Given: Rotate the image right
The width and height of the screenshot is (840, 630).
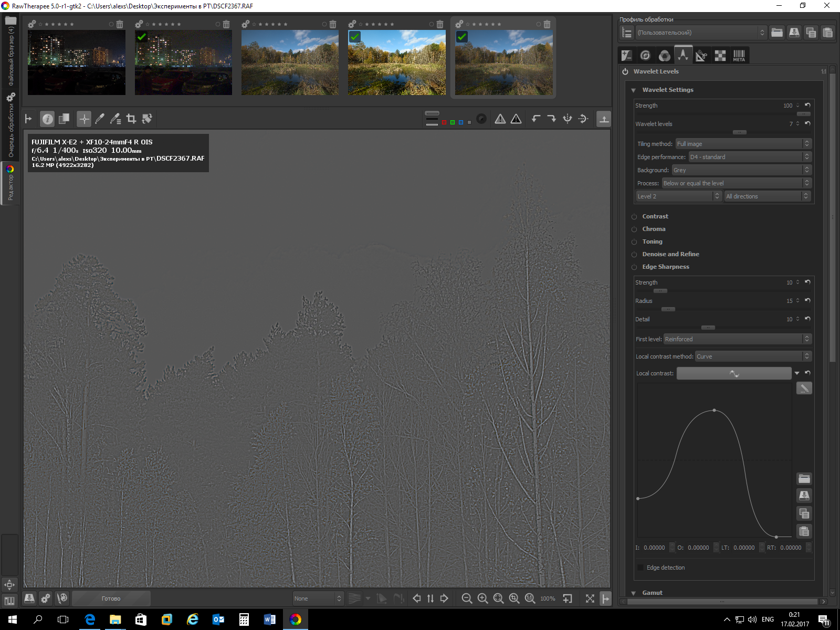Looking at the screenshot, I should [552, 119].
